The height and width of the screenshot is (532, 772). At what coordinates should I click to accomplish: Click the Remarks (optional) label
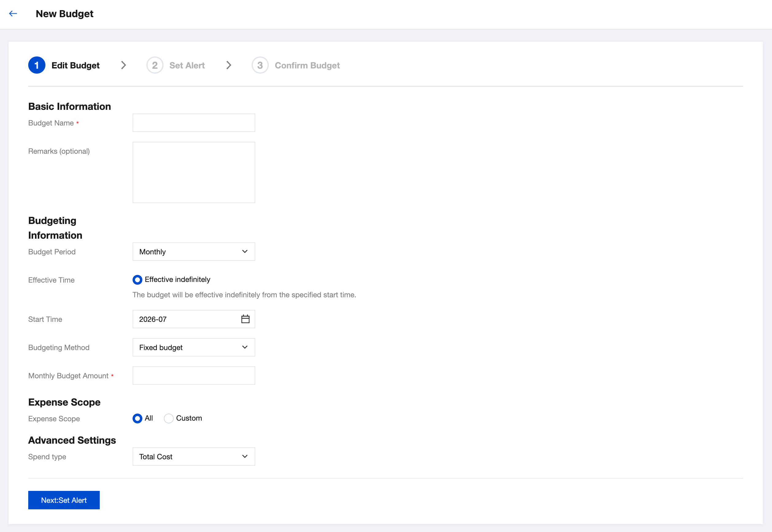tap(59, 151)
